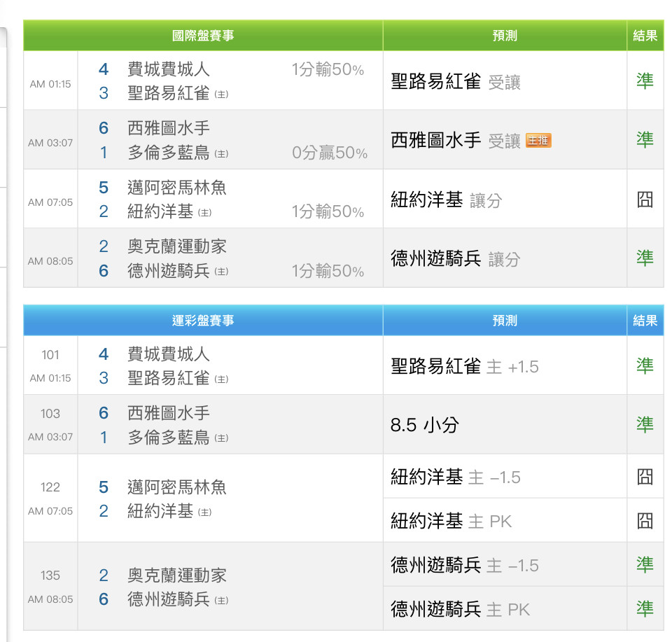
Task: Click the 德州遊騎兵 主 -1.5 prediction
Action: (465, 565)
